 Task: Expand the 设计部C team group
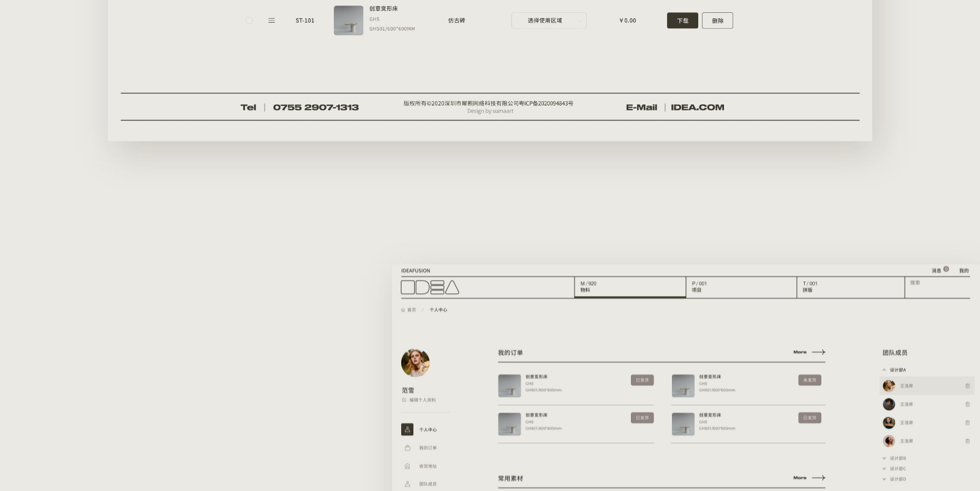click(884, 469)
